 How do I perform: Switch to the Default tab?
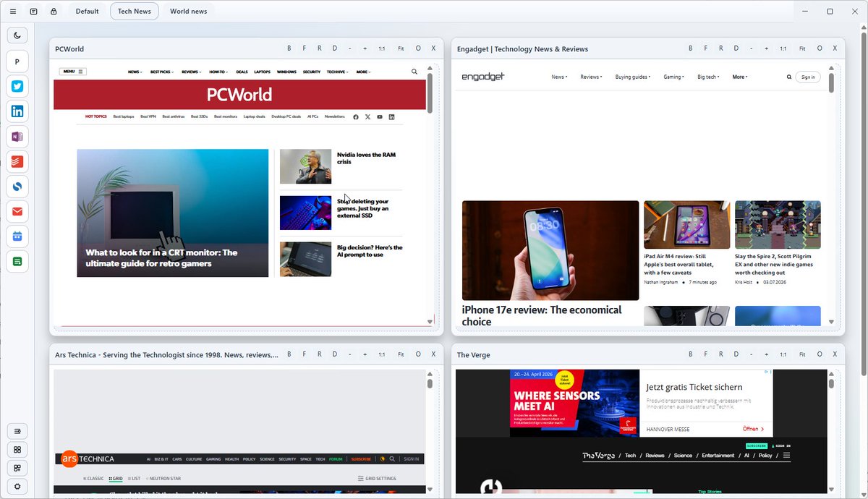point(88,12)
